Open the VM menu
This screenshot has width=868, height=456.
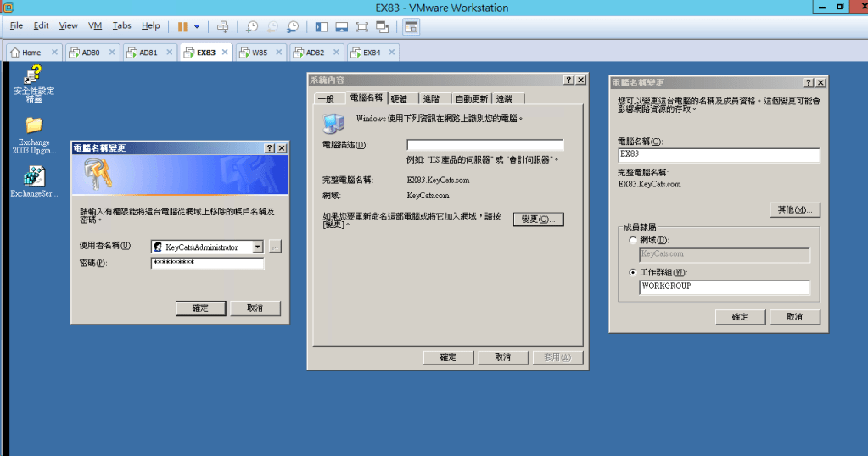(95, 26)
